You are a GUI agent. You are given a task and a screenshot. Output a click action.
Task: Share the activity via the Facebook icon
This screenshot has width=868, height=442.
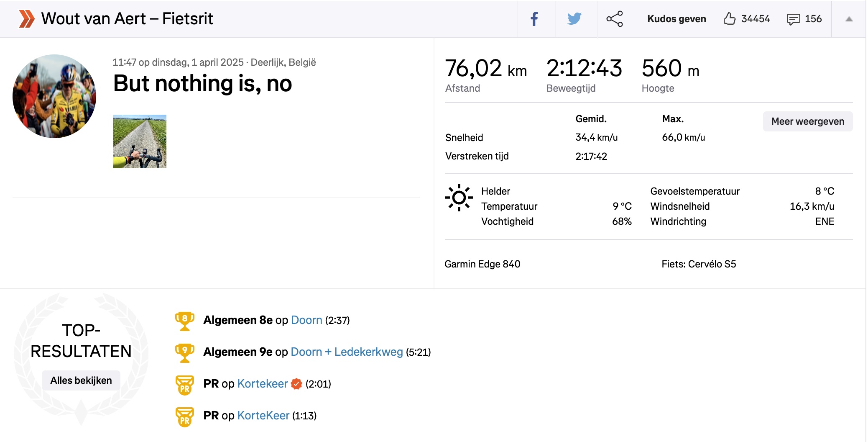(x=534, y=18)
